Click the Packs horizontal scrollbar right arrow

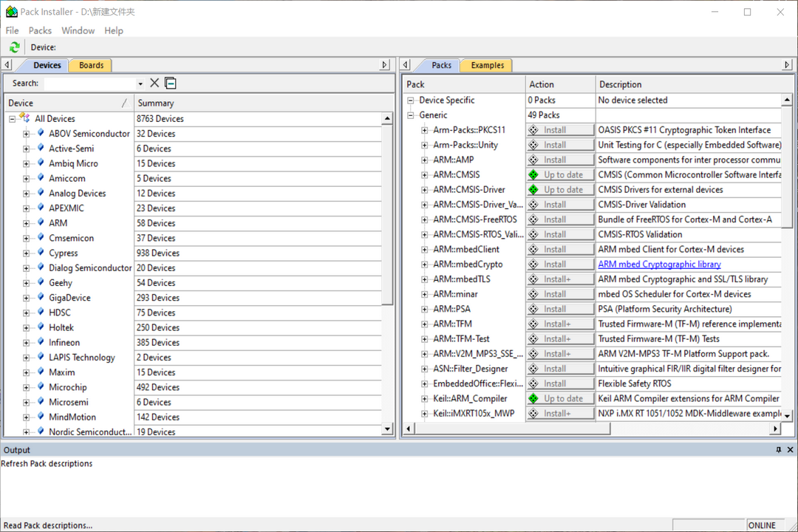(775, 429)
